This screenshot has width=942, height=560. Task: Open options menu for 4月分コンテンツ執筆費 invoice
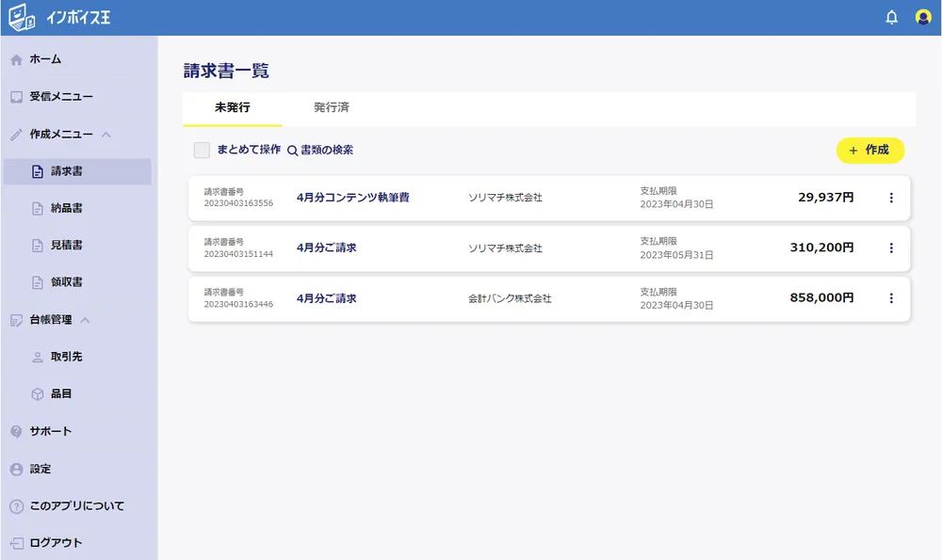tap(891, 198)
